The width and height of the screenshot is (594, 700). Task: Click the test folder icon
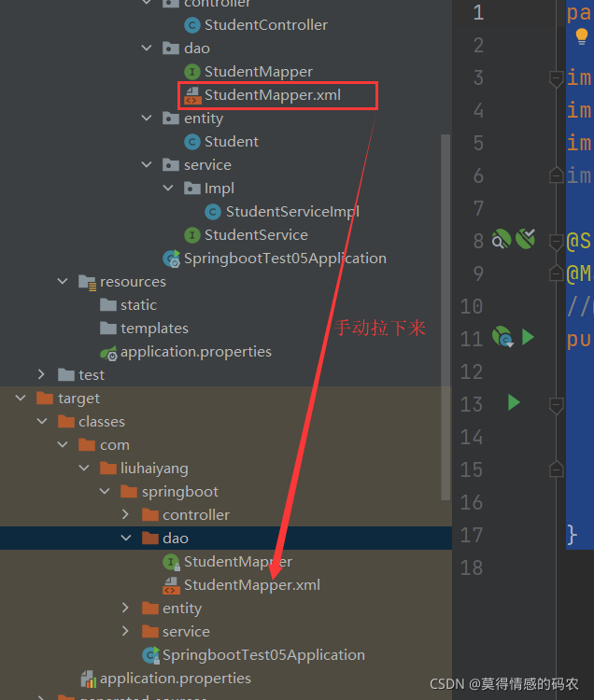[66, 375]
